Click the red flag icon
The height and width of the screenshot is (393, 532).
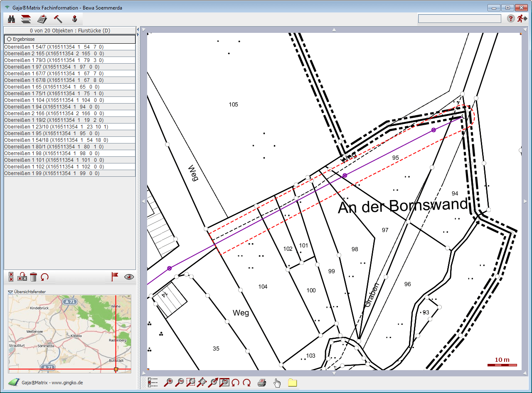coord(115,277)
